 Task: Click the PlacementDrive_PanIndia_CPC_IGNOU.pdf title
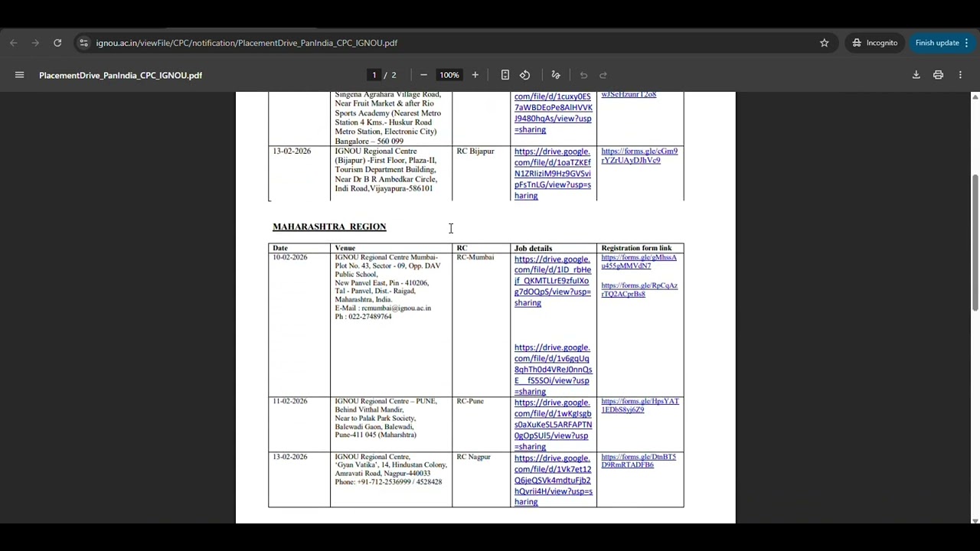pos(121,75)
